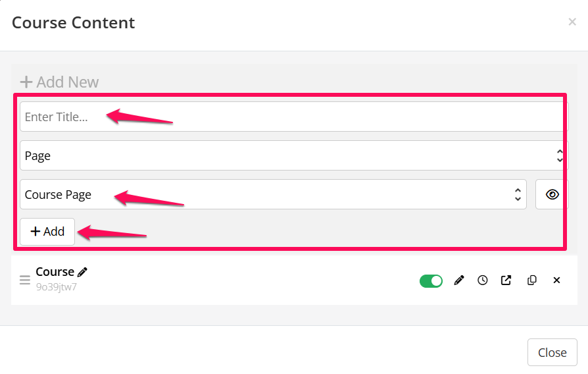The width and height of the screenshot is (588, 374).
Task: Dismiss Course Content dialog with top X
Action: coord(572,22)
